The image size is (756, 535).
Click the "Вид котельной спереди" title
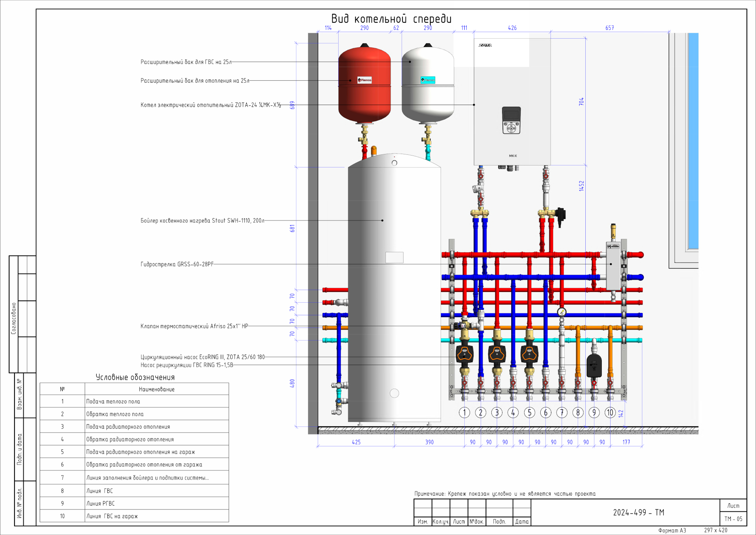click(x=391, y=19)
